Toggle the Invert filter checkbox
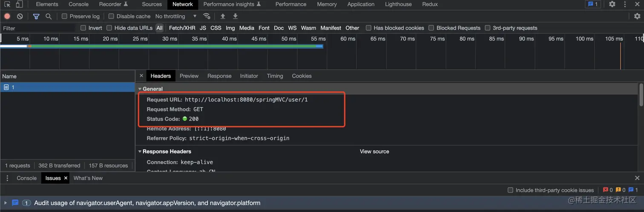This screenshot has height=212, width=644. pyautogui.click(x=83, y=28)
